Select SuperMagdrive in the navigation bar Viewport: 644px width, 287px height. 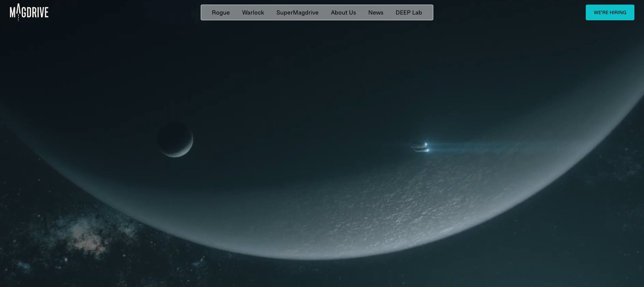(297, 13)
